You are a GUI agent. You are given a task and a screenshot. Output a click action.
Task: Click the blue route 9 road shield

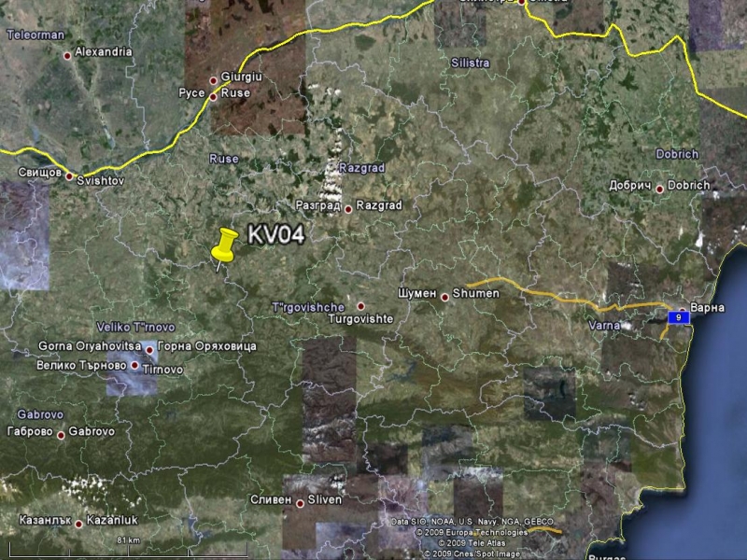pos(679,317)
